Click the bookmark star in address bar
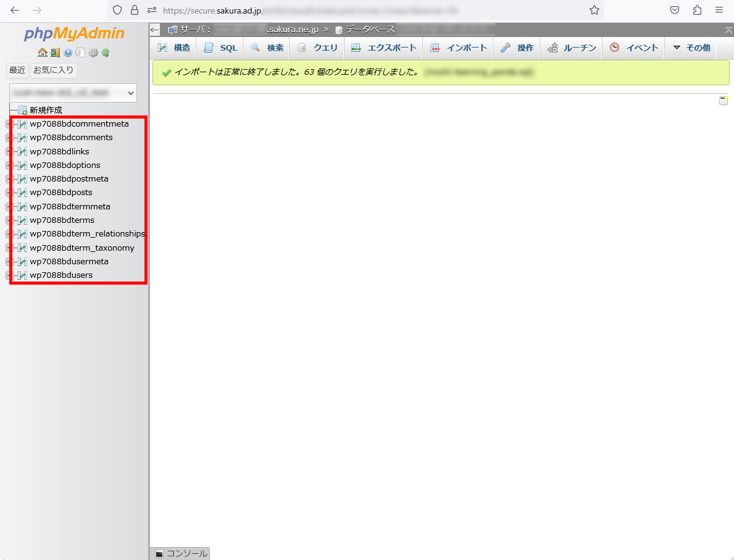Viewport: 734px width, 560px height. [594, 10]
